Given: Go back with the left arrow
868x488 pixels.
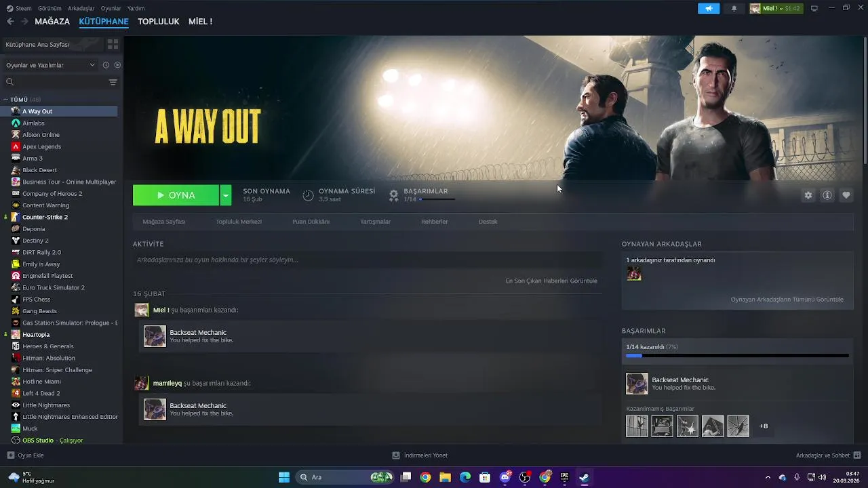Looking at the screenshot, I should click(10, 22).
